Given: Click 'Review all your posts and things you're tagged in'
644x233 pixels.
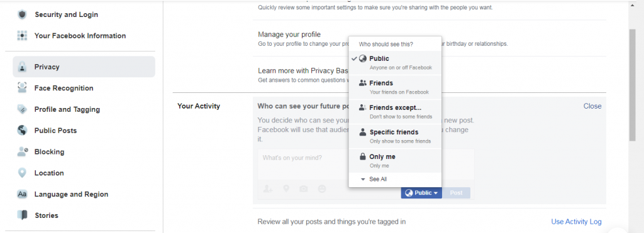Looking at the screenshot, I should pos(331,222).
